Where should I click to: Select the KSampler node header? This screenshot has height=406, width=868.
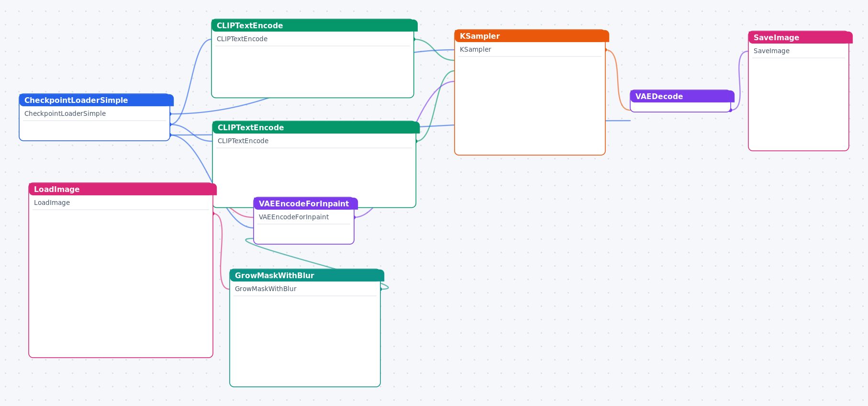tap(532, 36)
